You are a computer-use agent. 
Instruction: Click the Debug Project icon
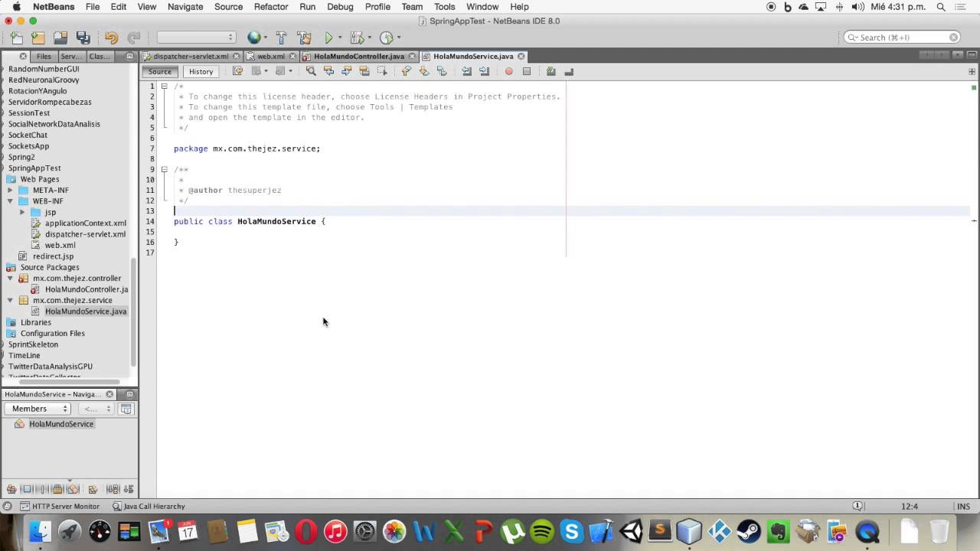356,37
